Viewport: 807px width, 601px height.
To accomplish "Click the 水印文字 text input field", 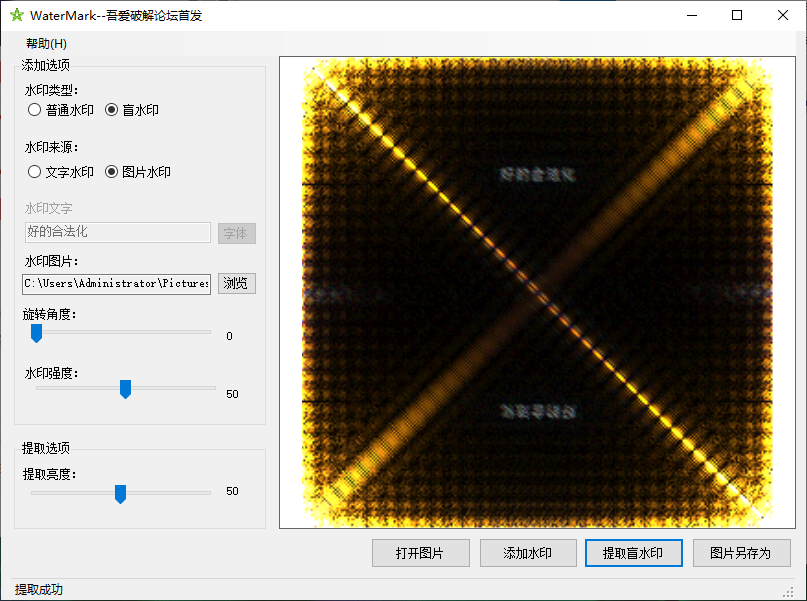I will tap(117, 232).
